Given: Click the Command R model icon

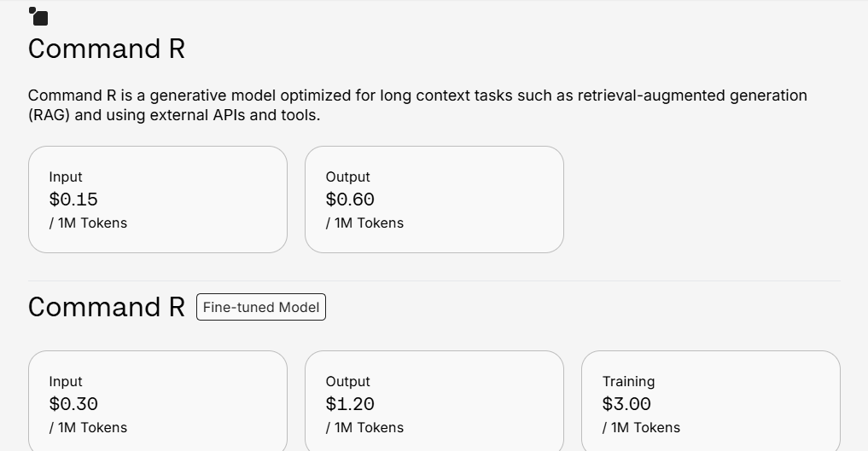Looking at the screenshot, I should pos(38,16).
